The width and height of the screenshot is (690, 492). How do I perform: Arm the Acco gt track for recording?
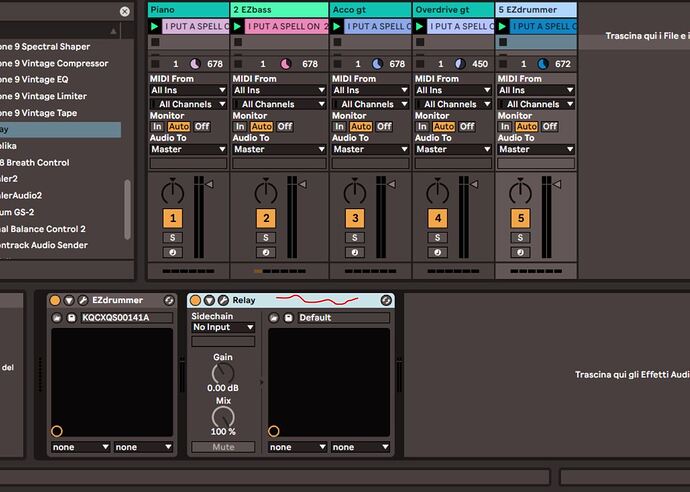point(355,253)
